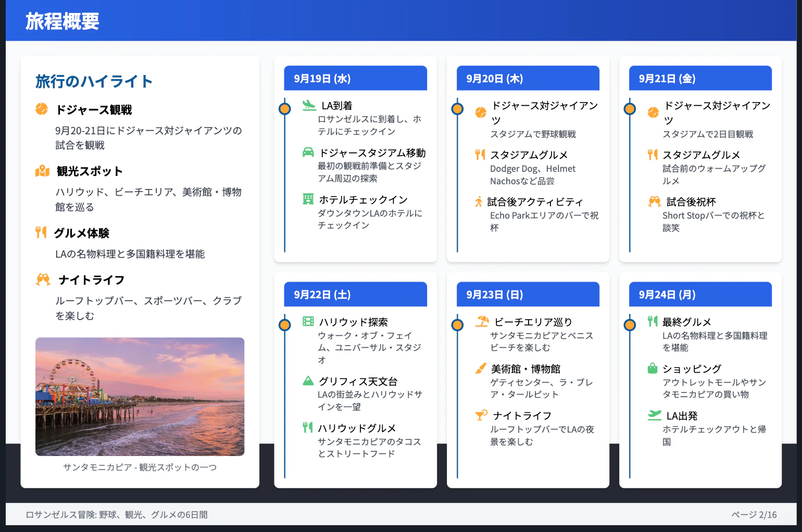Image resolution: width=802 pixels, height=532 pixels.
Task: Click the baseball icon in the 9月21日 card
Action: tap(653, 112)
